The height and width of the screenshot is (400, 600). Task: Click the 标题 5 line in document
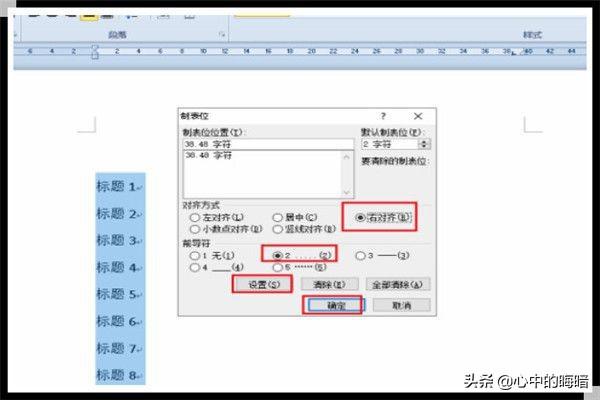pos(119,294)
